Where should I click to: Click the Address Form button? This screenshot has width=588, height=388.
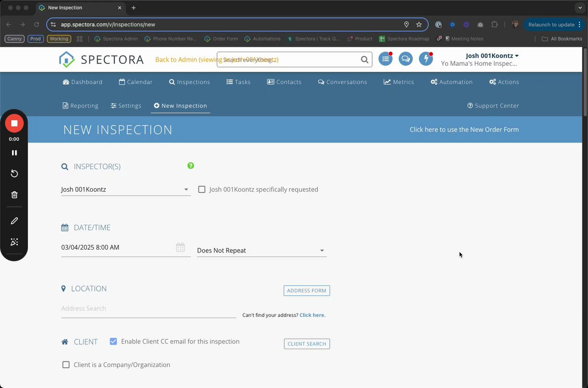click(x=306, y=291)
